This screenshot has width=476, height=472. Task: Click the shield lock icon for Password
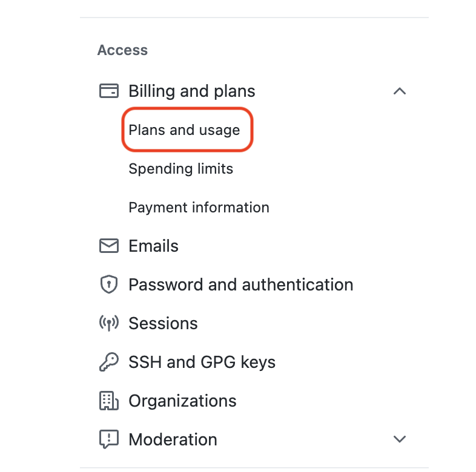pyautogui.click(x=108, y=284)
